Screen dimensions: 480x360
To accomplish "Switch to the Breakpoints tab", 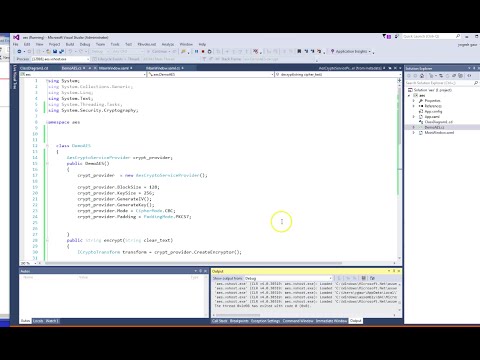I will tap(239, 321).
